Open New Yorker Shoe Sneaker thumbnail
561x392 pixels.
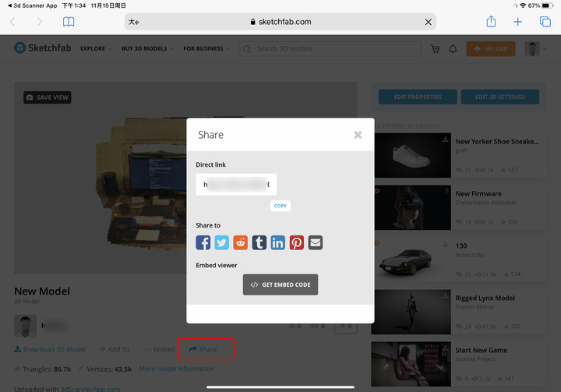pyautogui.click(x=411, y=155)
